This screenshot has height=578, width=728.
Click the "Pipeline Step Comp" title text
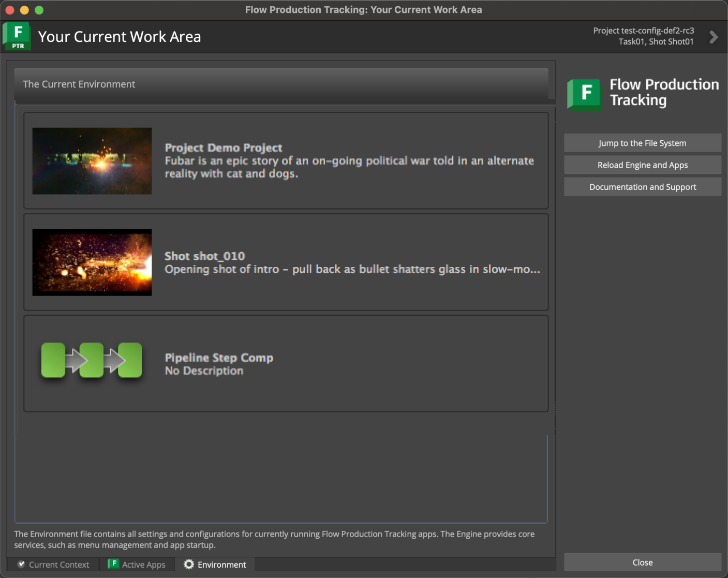[x=219, y=358]
